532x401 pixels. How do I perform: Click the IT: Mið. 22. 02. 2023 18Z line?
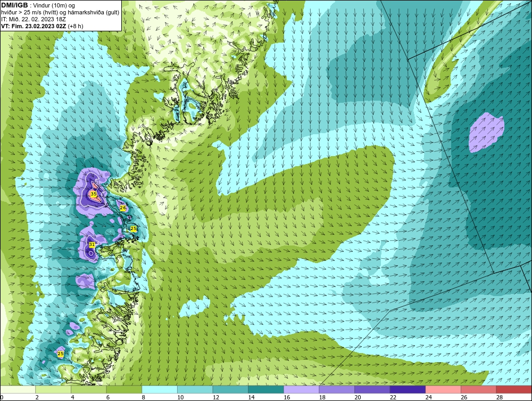pos(34,19)
